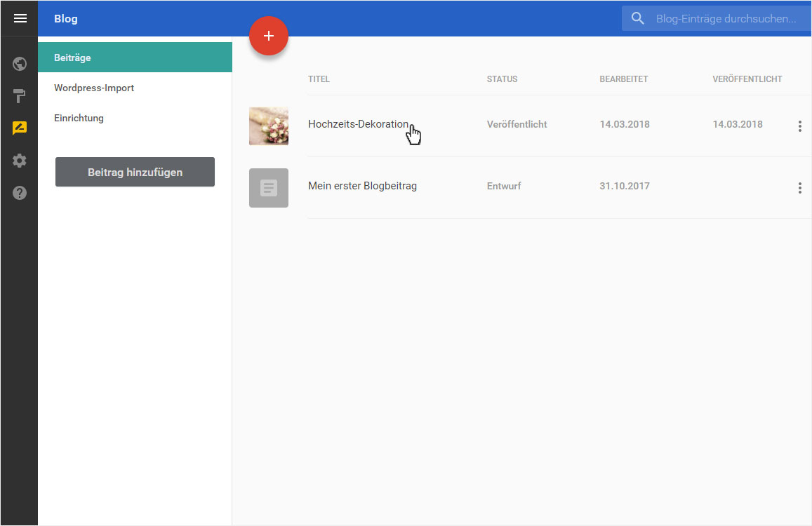The width and height of the screenshot is (812, 526).
Task: Open options menu for Hochzeits-Dekoration row
Action: pos(800,126)
